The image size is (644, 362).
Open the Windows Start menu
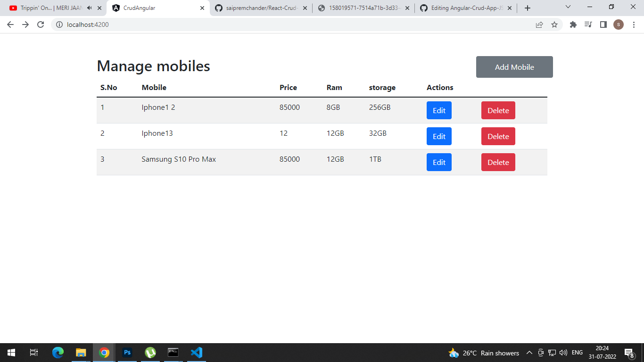(11, 353)
